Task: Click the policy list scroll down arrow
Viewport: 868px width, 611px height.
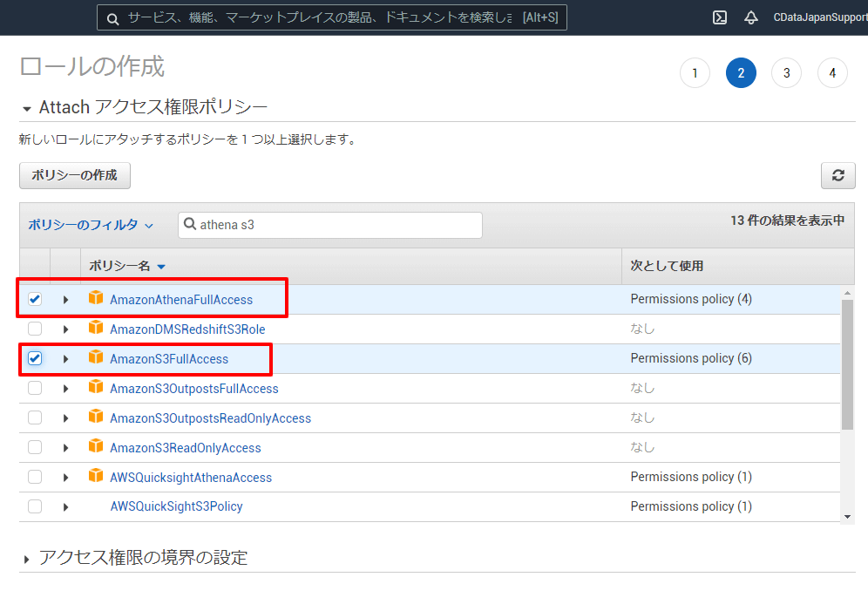Action: coord(847,517)
